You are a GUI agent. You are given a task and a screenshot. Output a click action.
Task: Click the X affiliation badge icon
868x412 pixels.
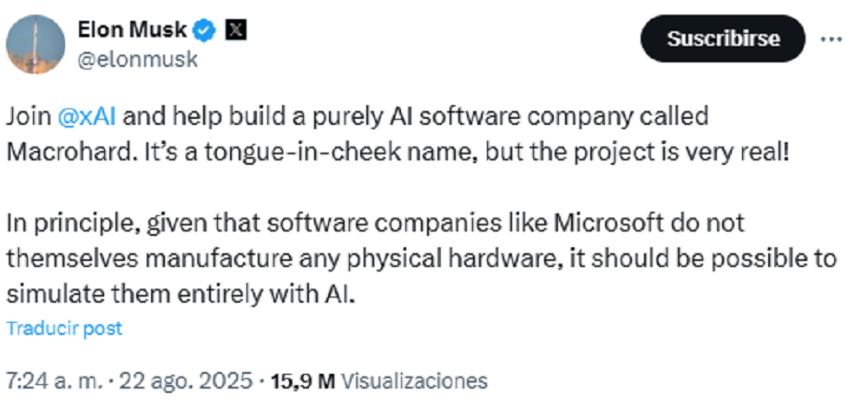point(236,30)
